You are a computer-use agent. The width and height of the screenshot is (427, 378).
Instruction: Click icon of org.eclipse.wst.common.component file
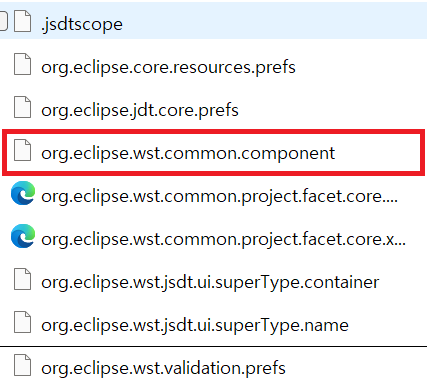coord(23,150)
